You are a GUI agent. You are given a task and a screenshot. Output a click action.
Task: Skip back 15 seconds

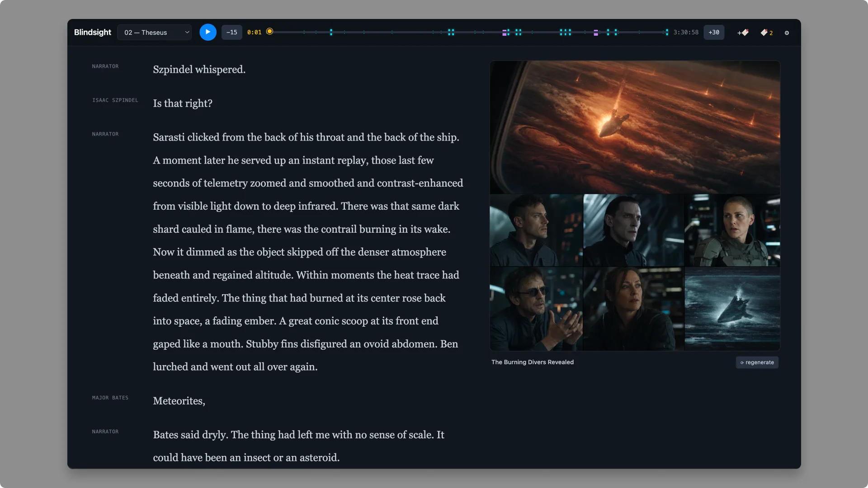pyautogui.click(x=231, y=32)
